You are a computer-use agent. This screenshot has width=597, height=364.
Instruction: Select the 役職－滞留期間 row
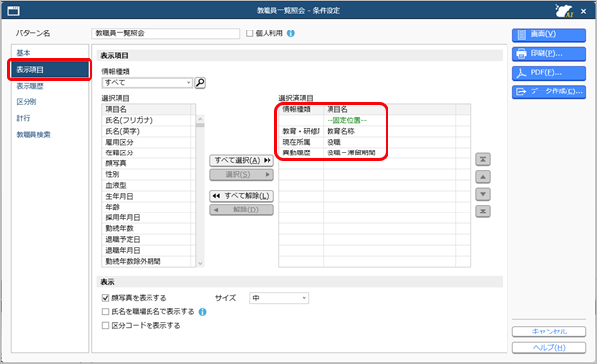[375, 152]
